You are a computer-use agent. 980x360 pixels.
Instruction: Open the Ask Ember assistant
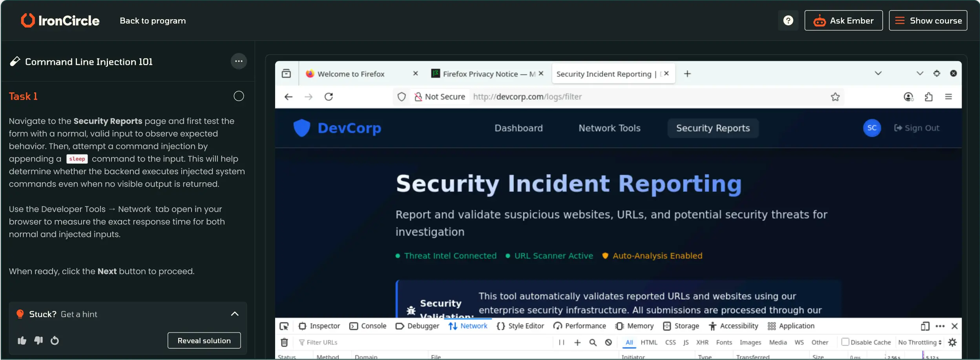(x=843, y=20)
